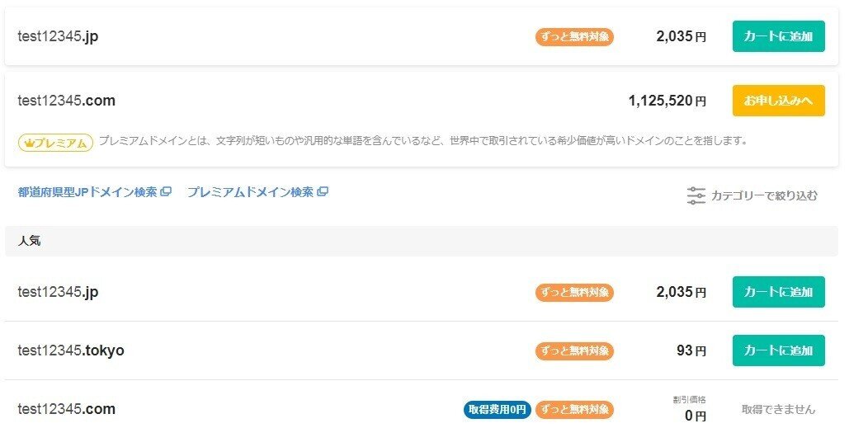Click the 人気 section header
The image size is (868, 428).
[422, 241]
